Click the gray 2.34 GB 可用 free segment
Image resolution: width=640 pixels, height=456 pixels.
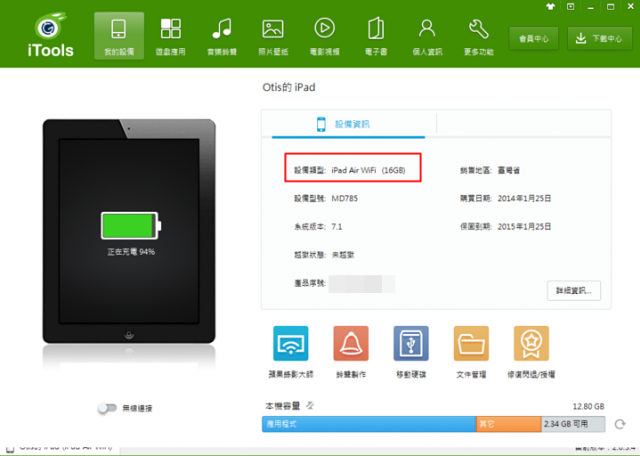[x=573, y=424]
